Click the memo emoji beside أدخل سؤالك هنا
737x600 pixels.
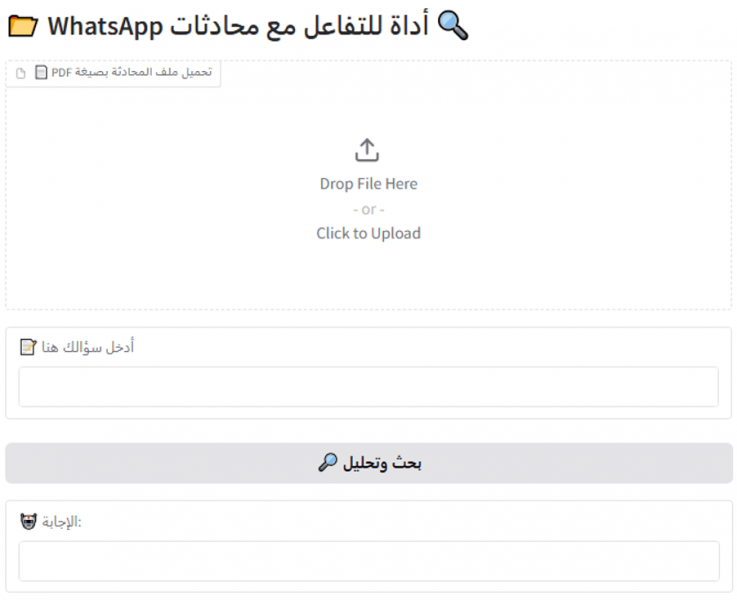(x=28, y=347)
